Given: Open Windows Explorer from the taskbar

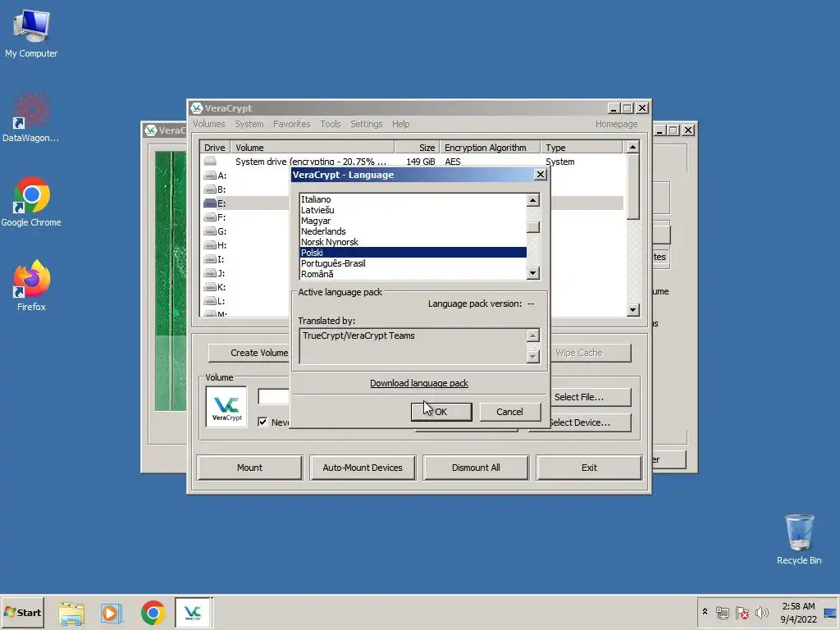Looking at the screenshot, I should click(x=71, y=613).
